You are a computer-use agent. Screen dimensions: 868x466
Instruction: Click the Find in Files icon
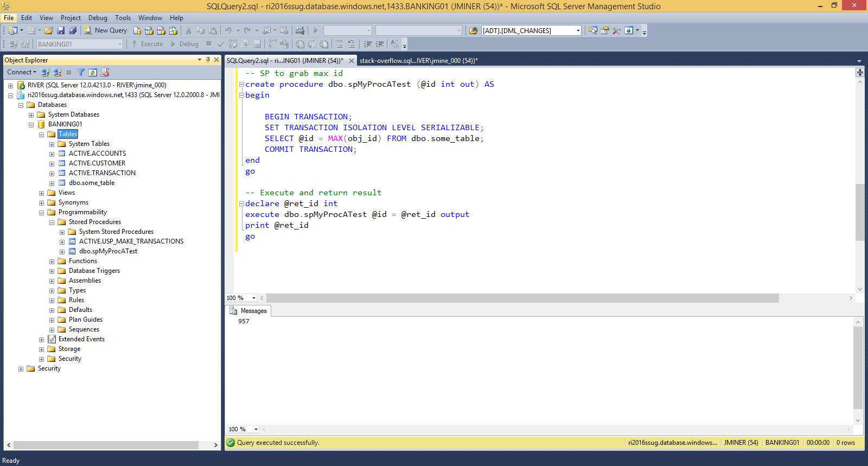473,30
